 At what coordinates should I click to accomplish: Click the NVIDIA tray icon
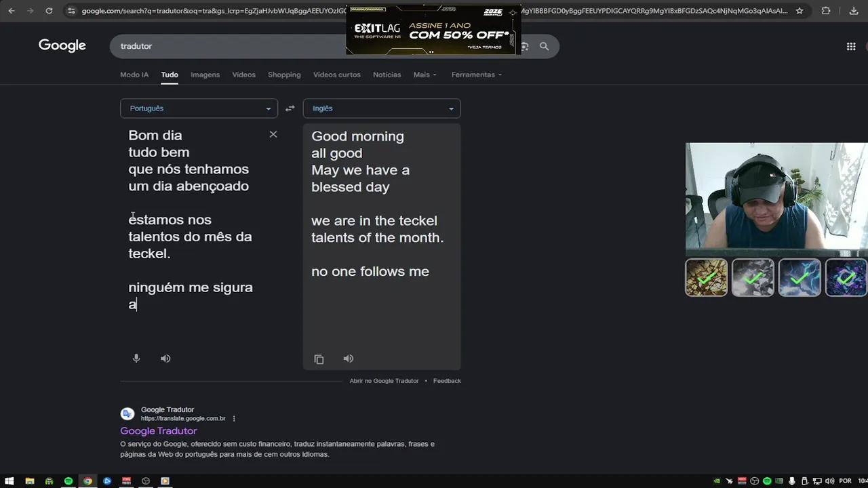coord(716,481)
